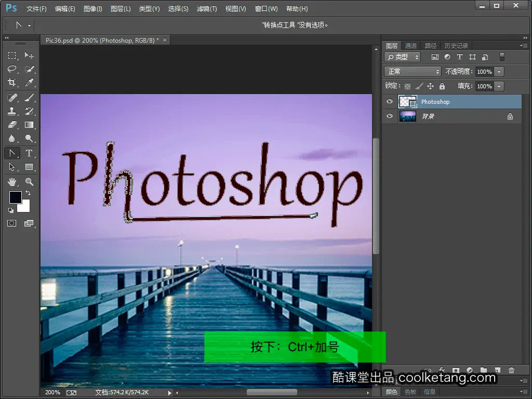Select the Spot Healing Brush tool
The height and width of the screenshot is (399, 532).
click(12, 98)
